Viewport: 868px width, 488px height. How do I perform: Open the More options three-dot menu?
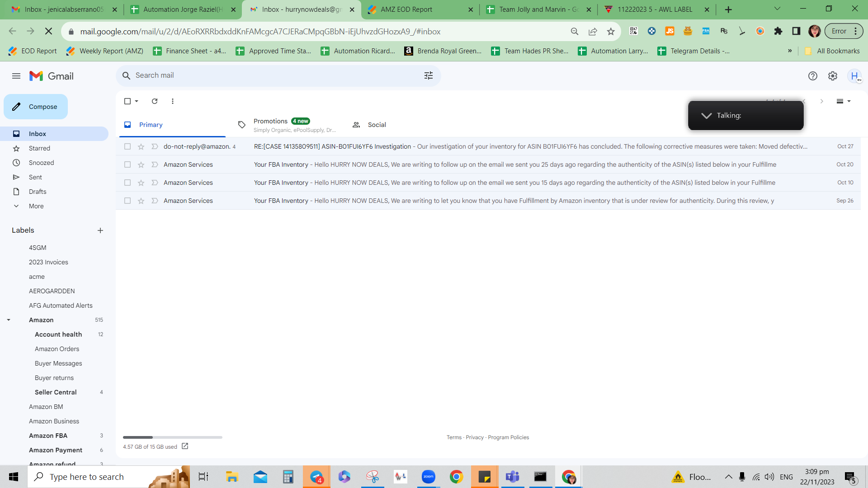[173, 101]
